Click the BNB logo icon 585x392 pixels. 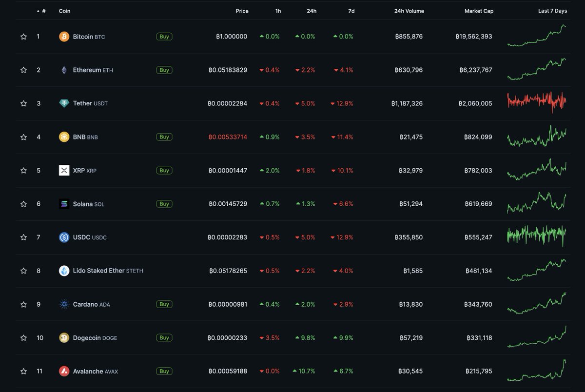tap(64, 137)
